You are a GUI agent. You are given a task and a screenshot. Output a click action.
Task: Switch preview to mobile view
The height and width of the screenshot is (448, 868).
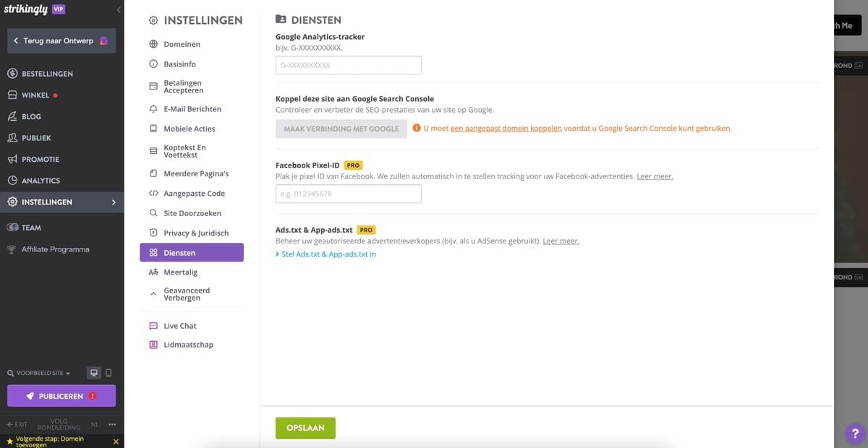tap(109, 372)
